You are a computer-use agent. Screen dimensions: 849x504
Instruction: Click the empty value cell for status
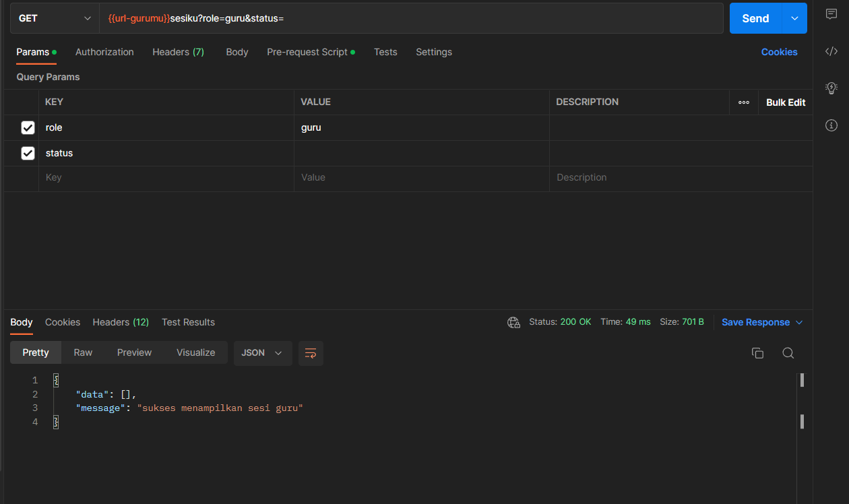(x=422, y=153)
